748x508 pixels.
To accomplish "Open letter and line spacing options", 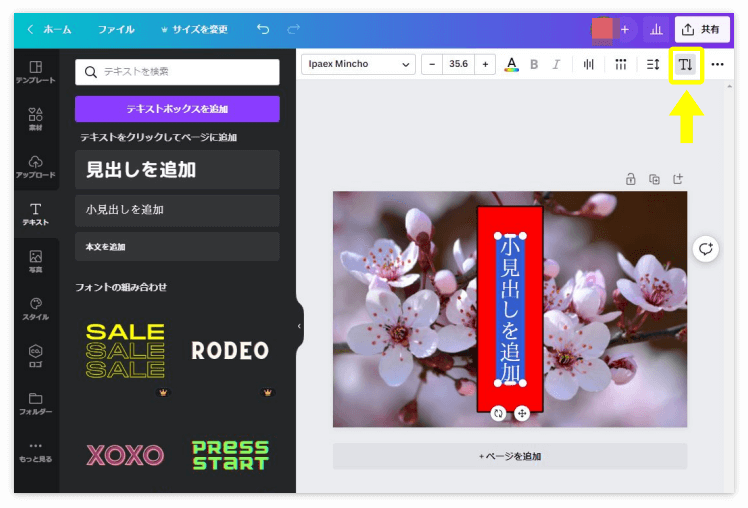I will pyautogui.click(x=653, y=64).
